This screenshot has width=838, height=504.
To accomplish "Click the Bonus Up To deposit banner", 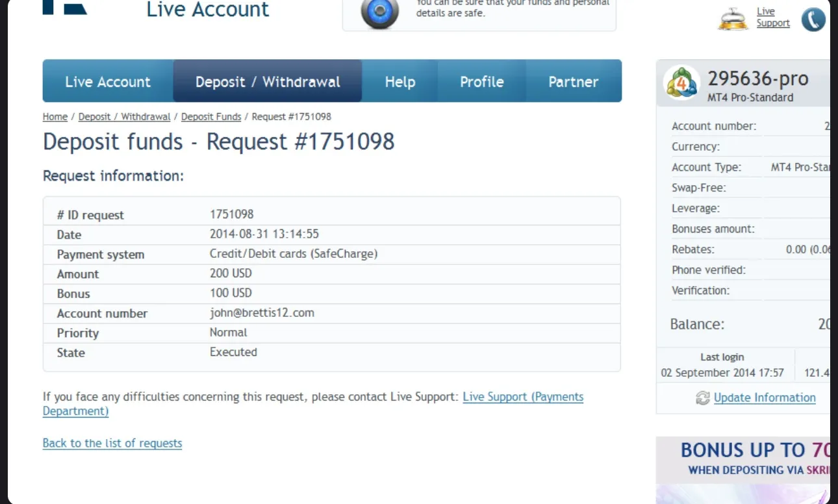I will [743, 470].
